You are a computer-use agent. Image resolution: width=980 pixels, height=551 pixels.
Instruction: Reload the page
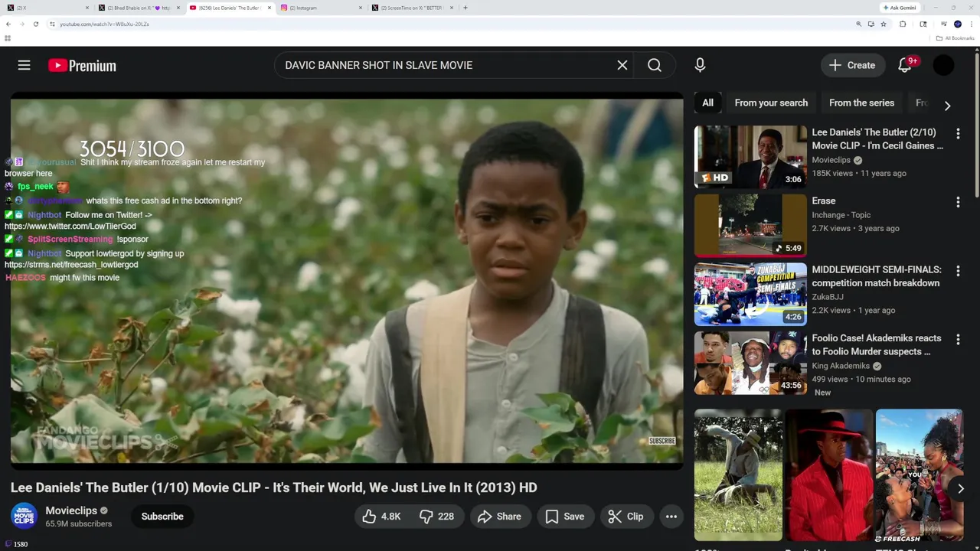36,24
